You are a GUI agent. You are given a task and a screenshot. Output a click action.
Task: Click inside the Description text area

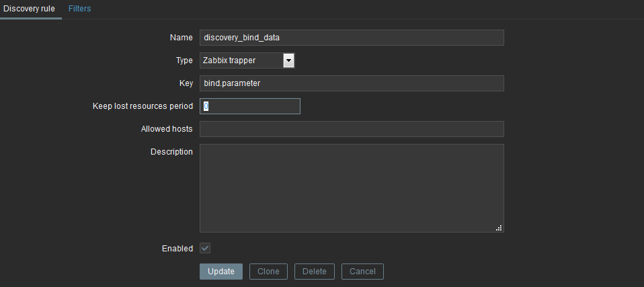click(x=352, y=188)
